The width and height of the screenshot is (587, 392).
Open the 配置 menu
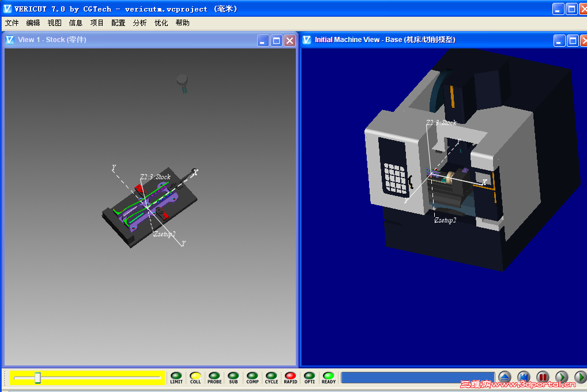(118, 23)
